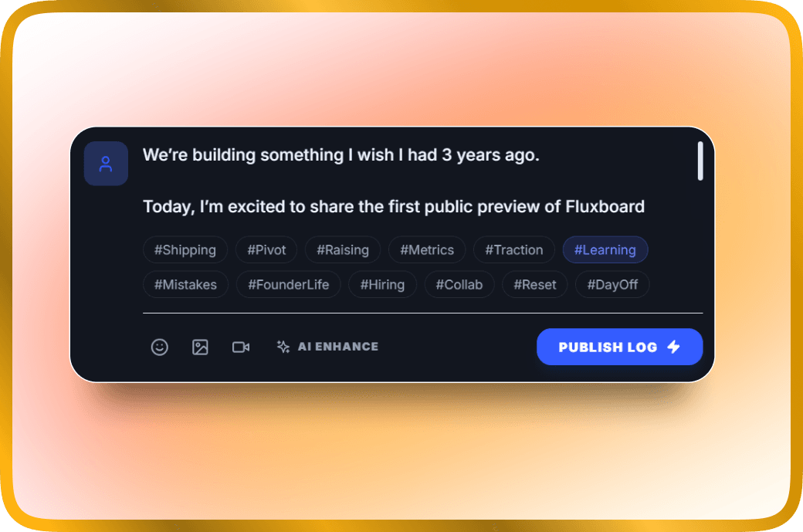The width and height of the screenshot is (803, 532).
Task: Click the scrollbar on the composer
Action: click(701, 161)
